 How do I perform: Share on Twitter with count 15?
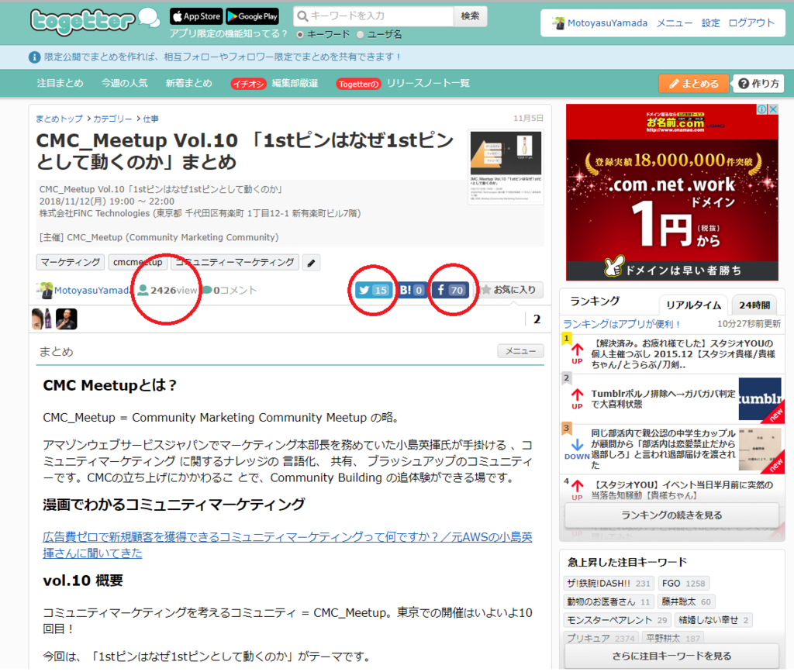(x=373, y=290)
